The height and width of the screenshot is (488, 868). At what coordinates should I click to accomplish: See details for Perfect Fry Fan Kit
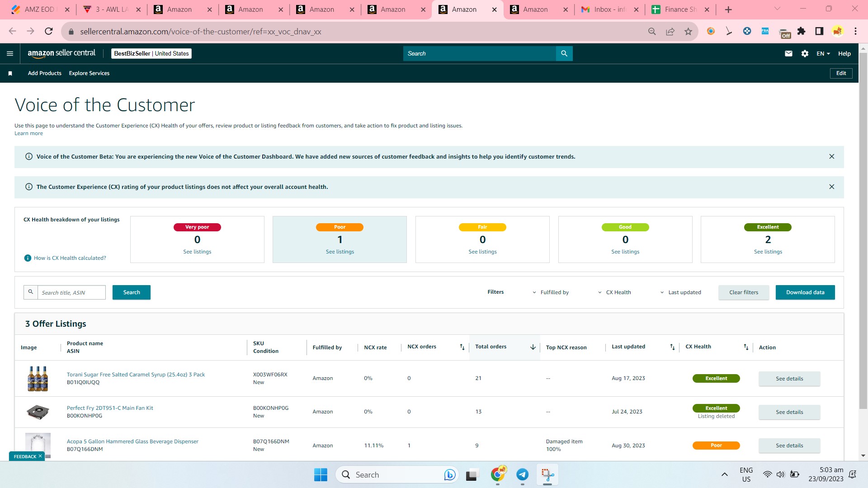(x=789, y=412)
